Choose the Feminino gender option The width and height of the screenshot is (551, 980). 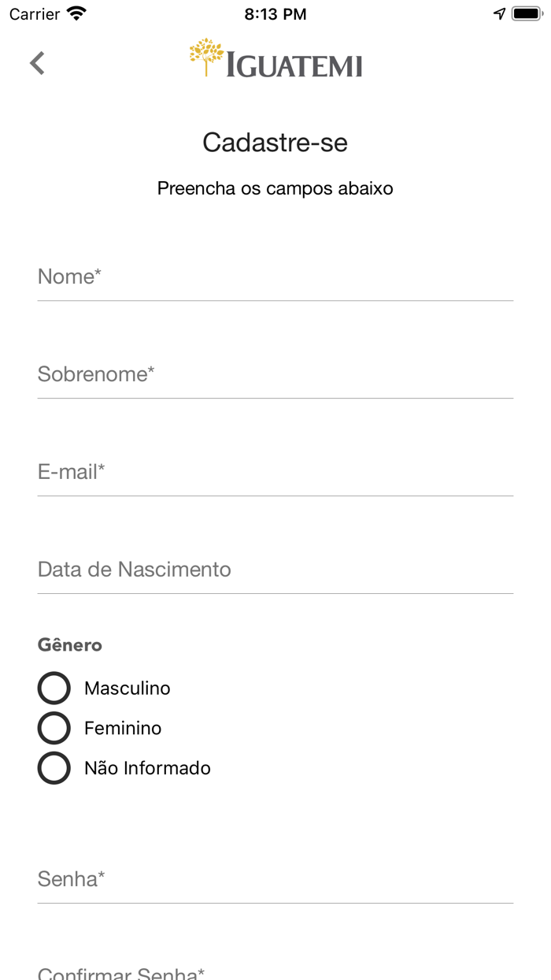pyautogui.click(x=54, y=728)
